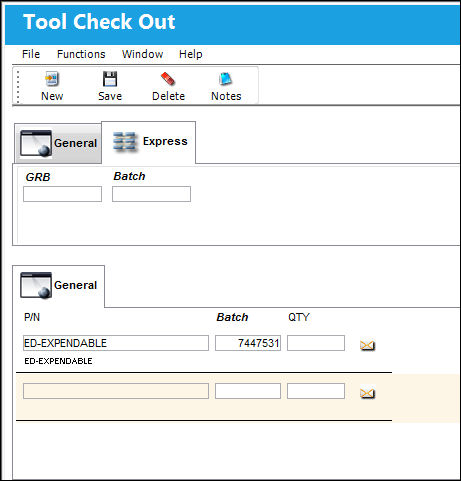The image size is (461, 481).
Task: Click the Tool Check Out title
Action: [x=99, y=22]
